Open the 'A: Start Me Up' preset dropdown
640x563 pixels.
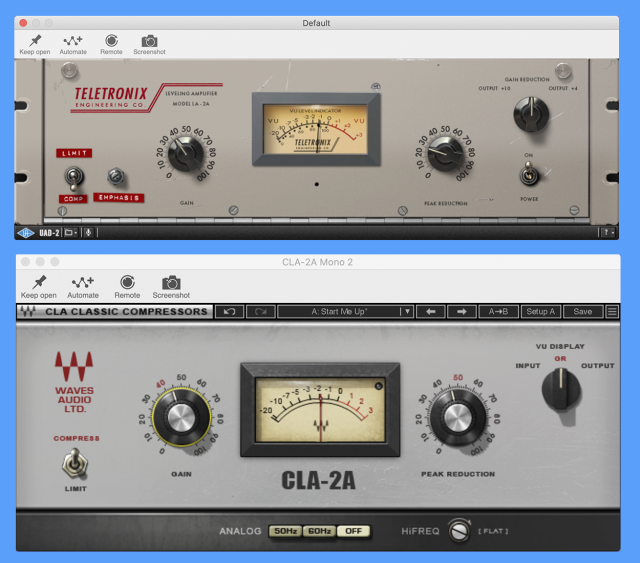click(345, 312)
